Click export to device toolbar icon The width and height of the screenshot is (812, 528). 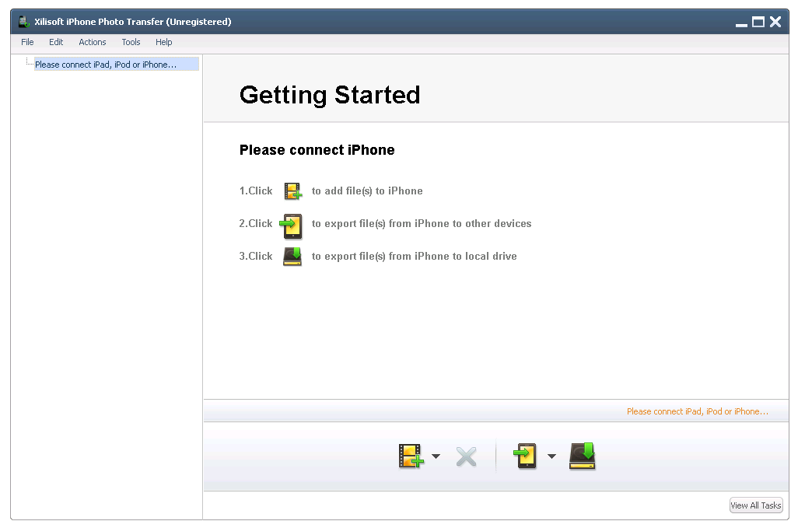click(x=526, y=456)
